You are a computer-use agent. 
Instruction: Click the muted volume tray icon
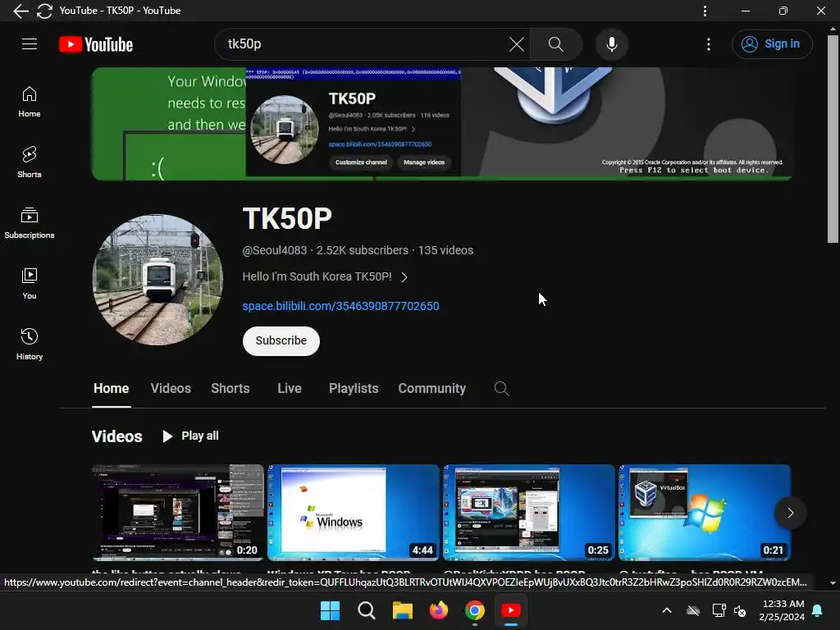pyautogui.click(x=741, y=610)
